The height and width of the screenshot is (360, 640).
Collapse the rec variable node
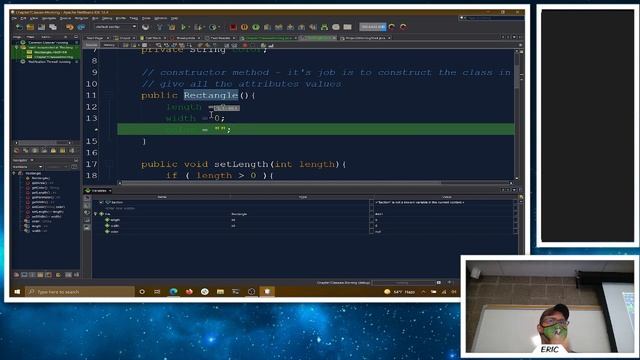coord(96,214)
